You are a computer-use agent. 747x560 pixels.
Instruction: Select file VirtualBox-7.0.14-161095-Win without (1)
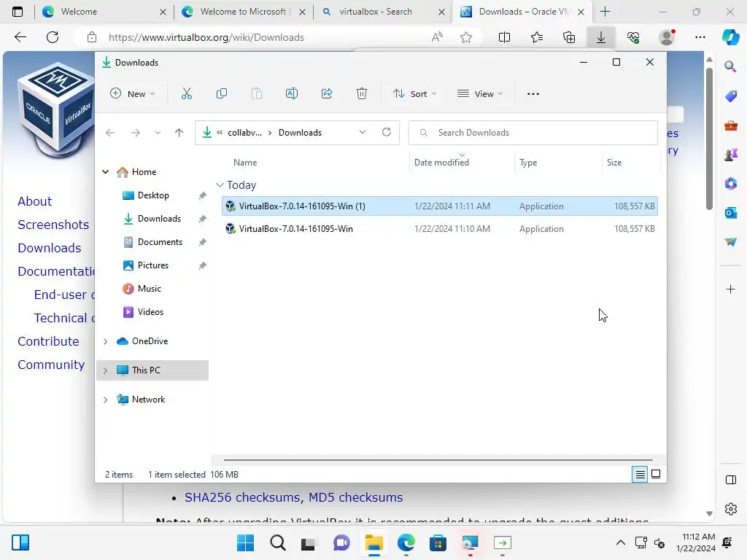coord(440,229)
